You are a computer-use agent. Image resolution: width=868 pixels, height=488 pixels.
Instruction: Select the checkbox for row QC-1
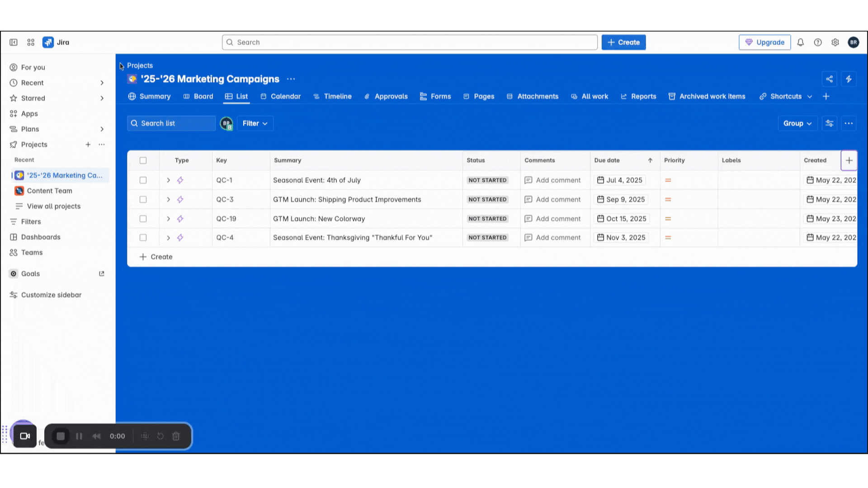143,180
